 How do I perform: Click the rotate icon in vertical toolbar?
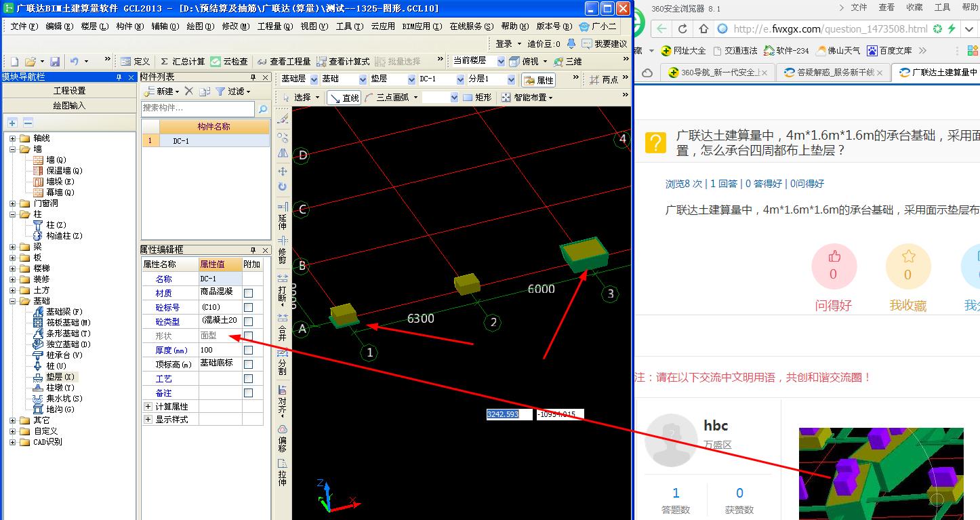(x=283, y=187)
